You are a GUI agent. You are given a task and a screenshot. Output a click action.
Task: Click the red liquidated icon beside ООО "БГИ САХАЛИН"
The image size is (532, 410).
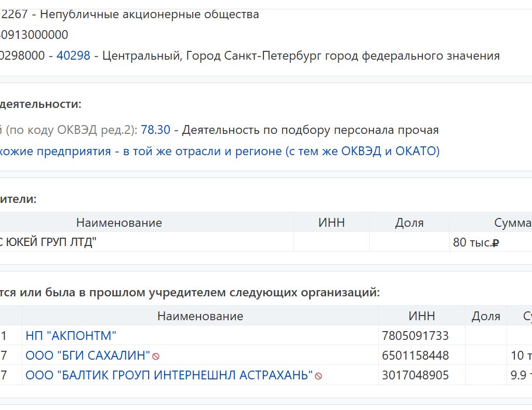155,356
